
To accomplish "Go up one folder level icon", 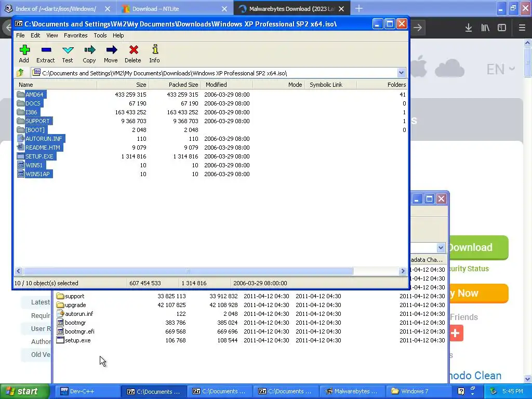I will (x=20, y=73).
